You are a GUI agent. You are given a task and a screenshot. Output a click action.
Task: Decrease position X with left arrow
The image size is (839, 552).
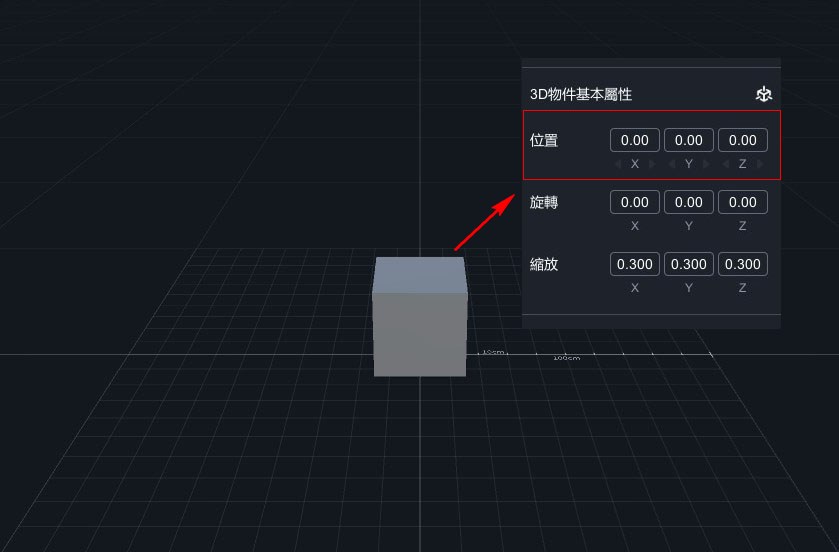tap(618, 164)
